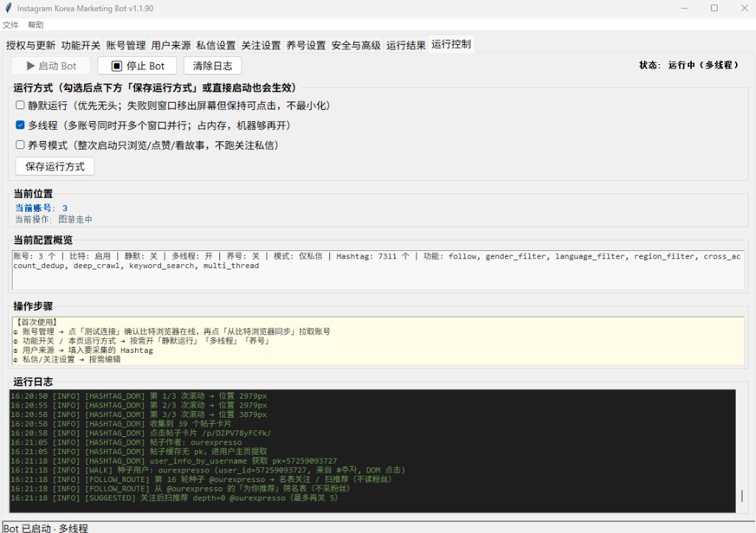
Task: Switch to the 关注设置 tab
Action: (x=261, y=45)
